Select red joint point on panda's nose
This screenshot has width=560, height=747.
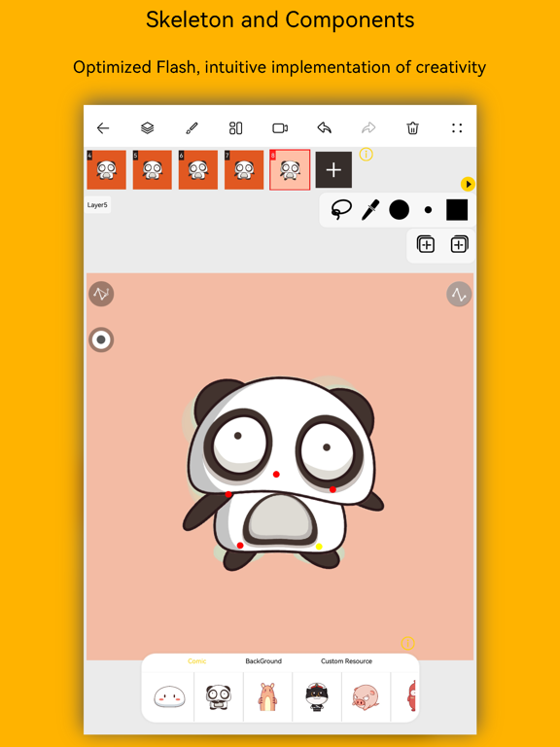click(x=276, y=474)
